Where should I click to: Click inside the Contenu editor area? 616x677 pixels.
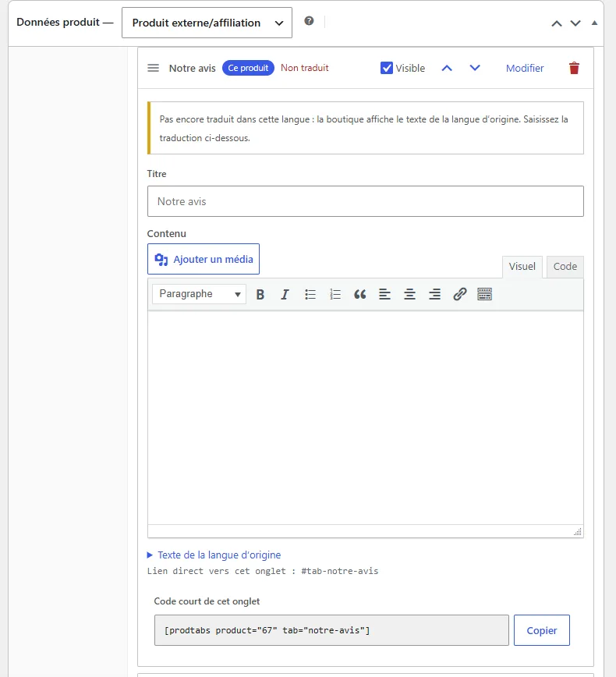coord(366,417)
